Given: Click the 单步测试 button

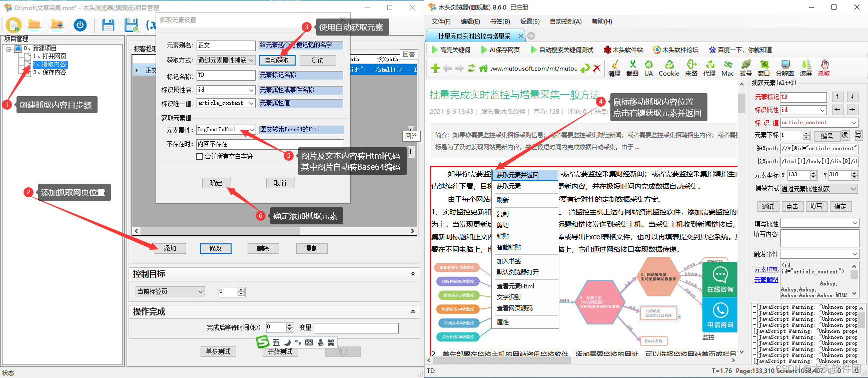Looking at the screenshot, I should pos(218,351).
